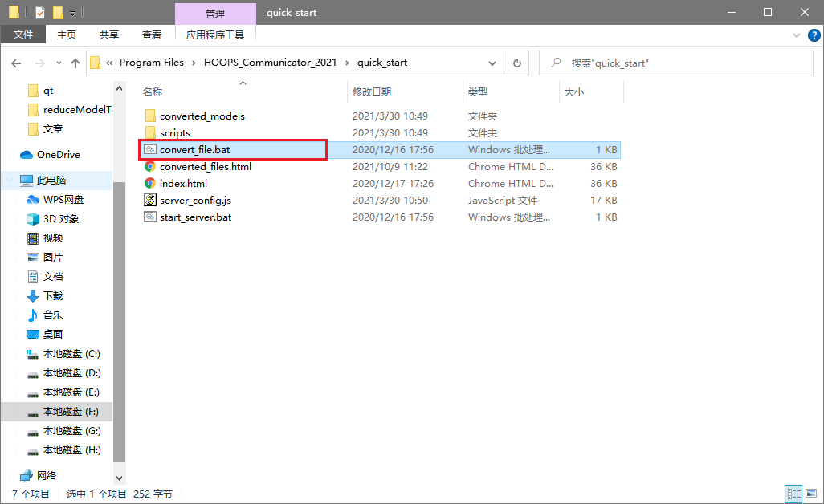Screen dimensions: 824x504
Task: Open 本地磁盘 (H:) drive
Action: 72,450
